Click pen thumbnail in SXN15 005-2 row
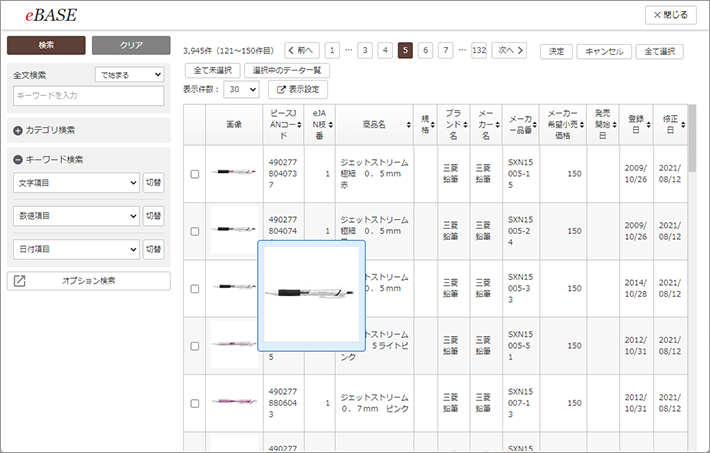 pos(234,229)
